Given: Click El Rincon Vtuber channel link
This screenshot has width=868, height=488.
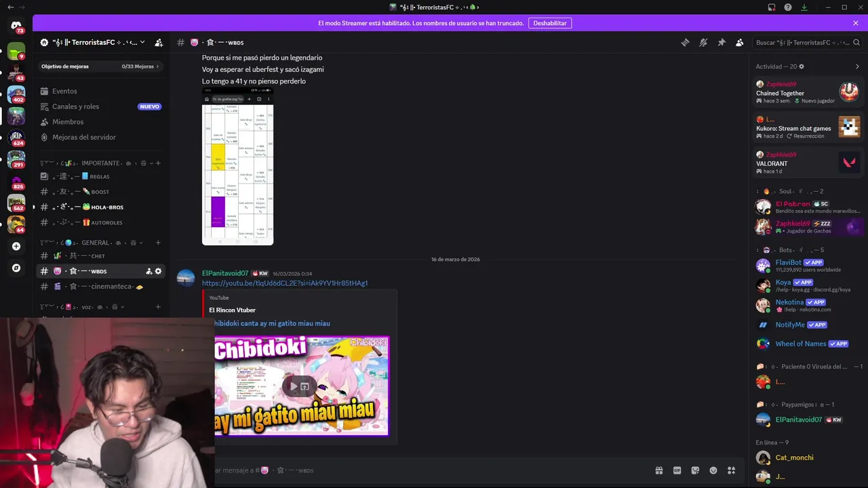Looking at the screenshot, I should point(232,310).
